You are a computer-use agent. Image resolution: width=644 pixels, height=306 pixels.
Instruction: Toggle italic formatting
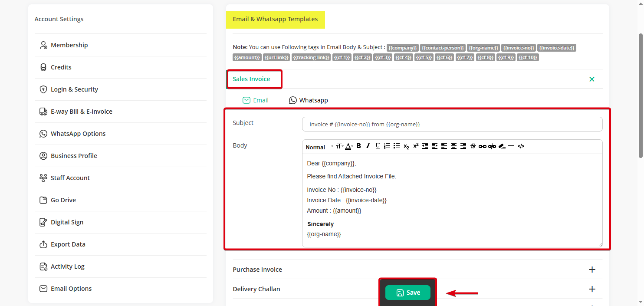(x=368, y=146)
